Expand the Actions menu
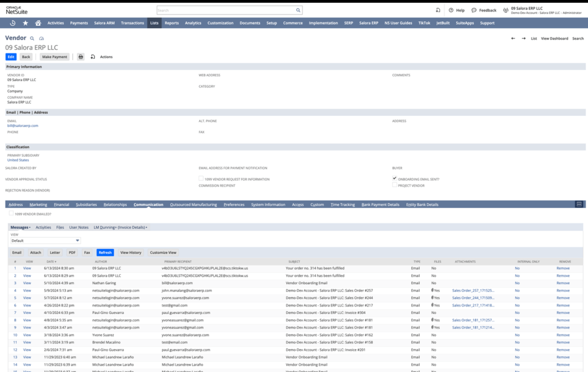This screenshot has height=372, width=588. 106,57
